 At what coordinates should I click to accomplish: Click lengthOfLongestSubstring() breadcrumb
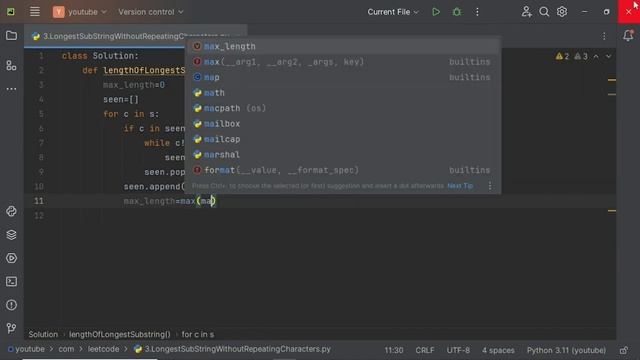pos(120,334)
